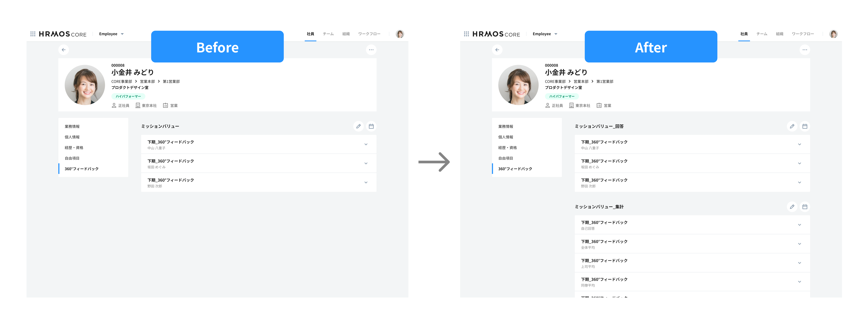Click profile photo in Before screen
This screenshot has width=868, height=324.
pos(85,85)
